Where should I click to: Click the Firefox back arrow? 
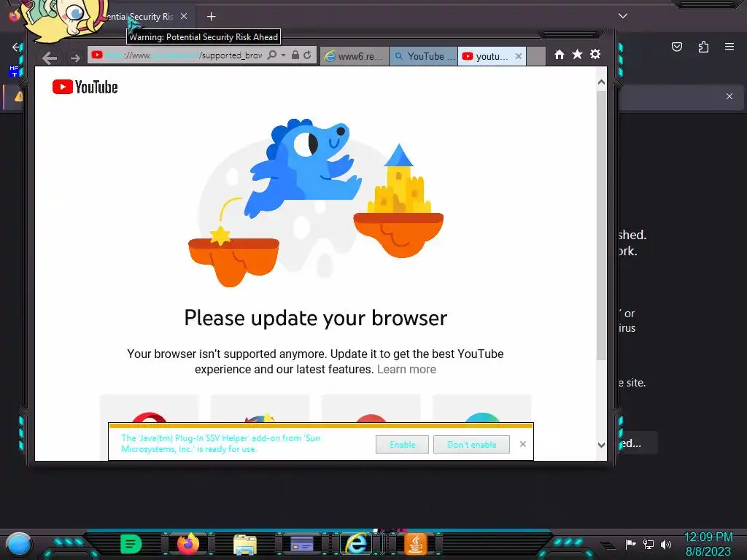tap(16, 47)
